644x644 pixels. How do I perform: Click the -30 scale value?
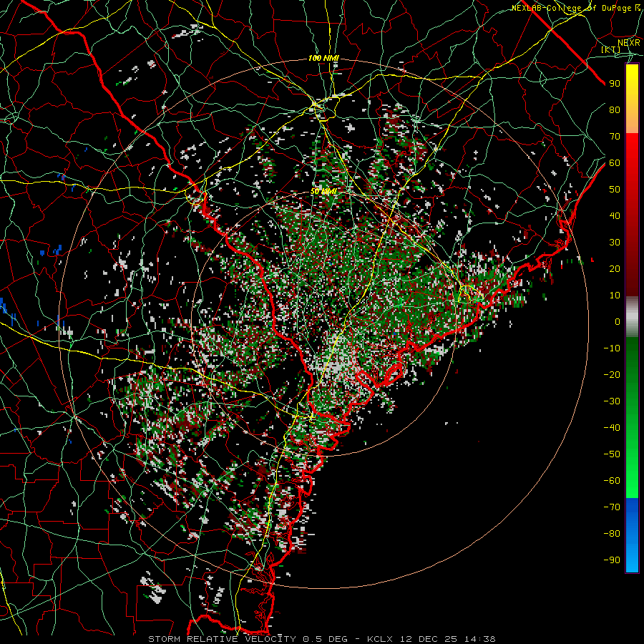(612, 401)
